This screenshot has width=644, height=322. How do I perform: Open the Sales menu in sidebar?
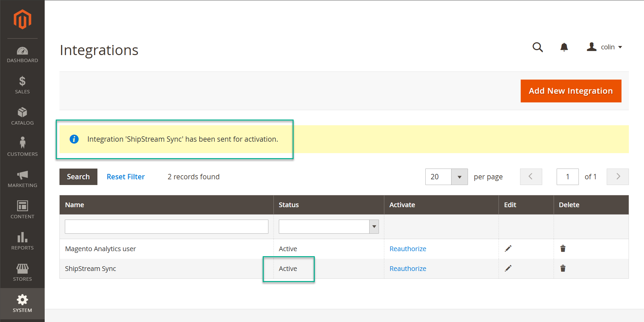point(22,85)
